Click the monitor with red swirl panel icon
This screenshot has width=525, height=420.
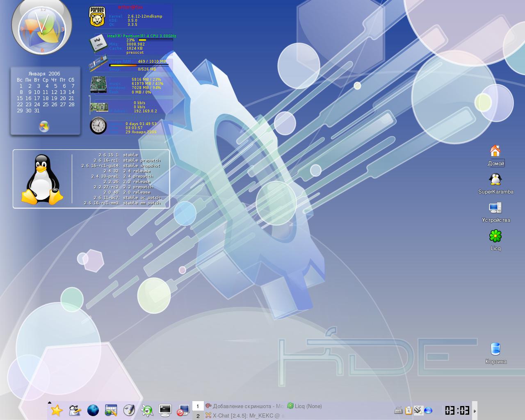(183, 410)
